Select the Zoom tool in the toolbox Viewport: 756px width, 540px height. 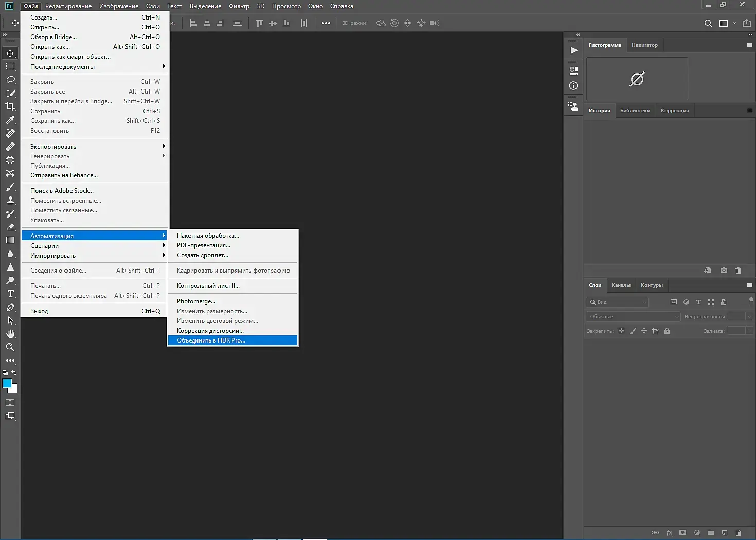10,347
